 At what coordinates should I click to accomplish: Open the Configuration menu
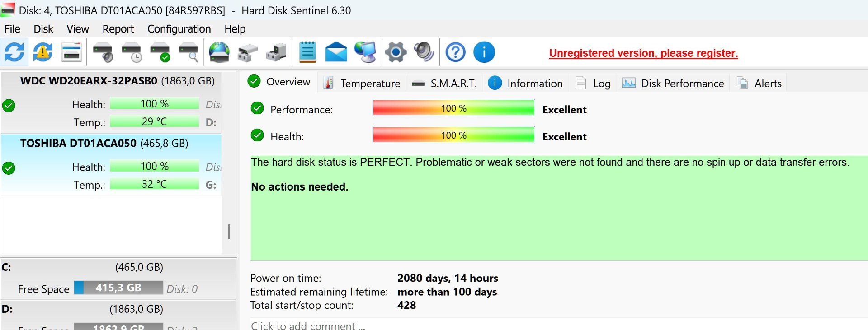pos(179,29)
